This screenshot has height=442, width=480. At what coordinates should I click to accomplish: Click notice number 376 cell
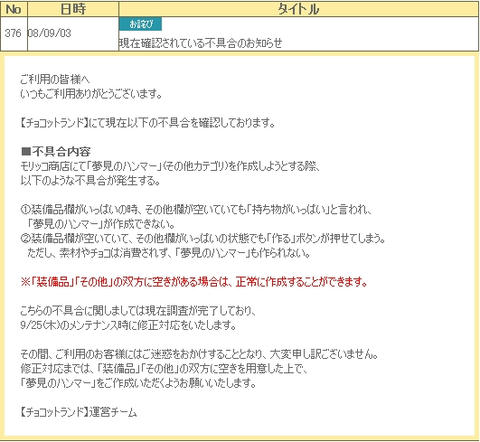(x=14, y=33)
